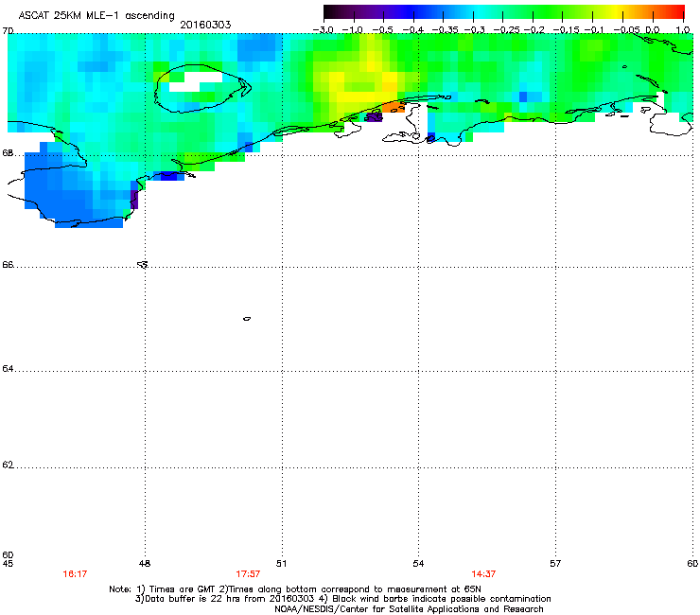The width and height of the screenshot is (700, 615).
Task: Click the -0.35 legend label
Action: 445,30
